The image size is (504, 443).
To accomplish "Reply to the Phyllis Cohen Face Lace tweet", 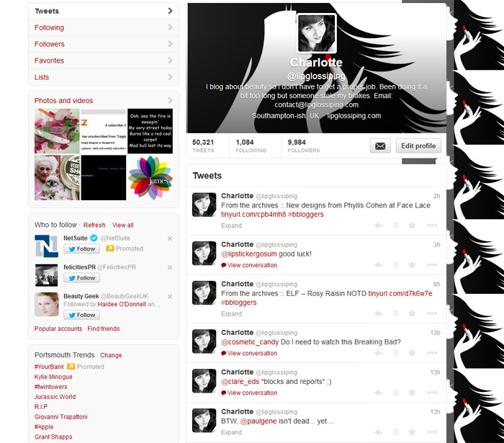I will 379,225.
